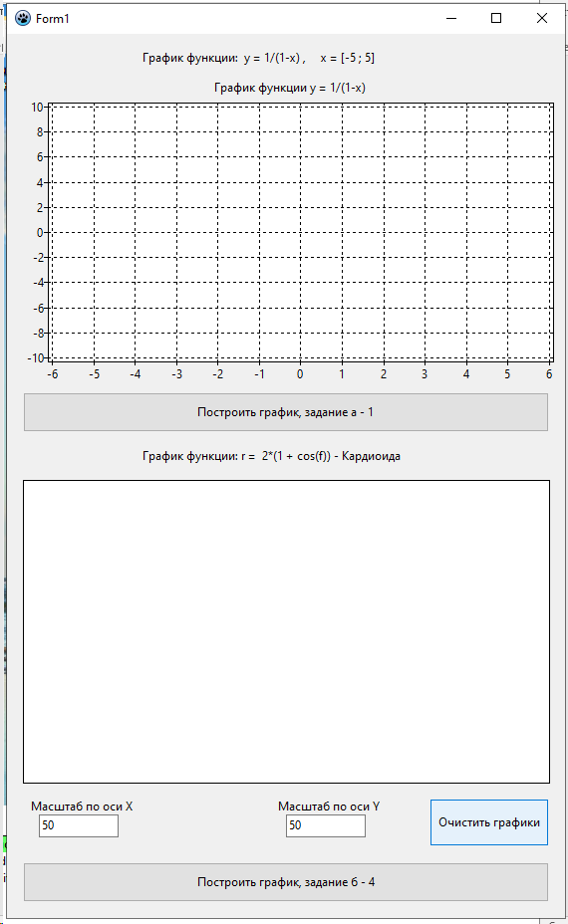Click the label 'График функции: r = 2*(1 + cos(f)) - Кардиоида'
Image resolution: width=568 pixels, height=924 pixels.
point(271,456)
